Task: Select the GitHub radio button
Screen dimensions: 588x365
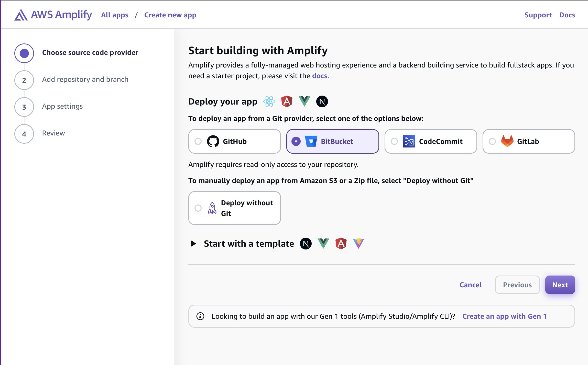Action: pos(198,141)
